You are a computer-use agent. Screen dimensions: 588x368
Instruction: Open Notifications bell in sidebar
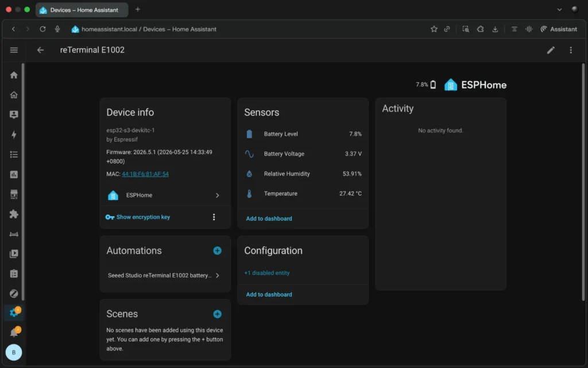(x=14, y=332)
